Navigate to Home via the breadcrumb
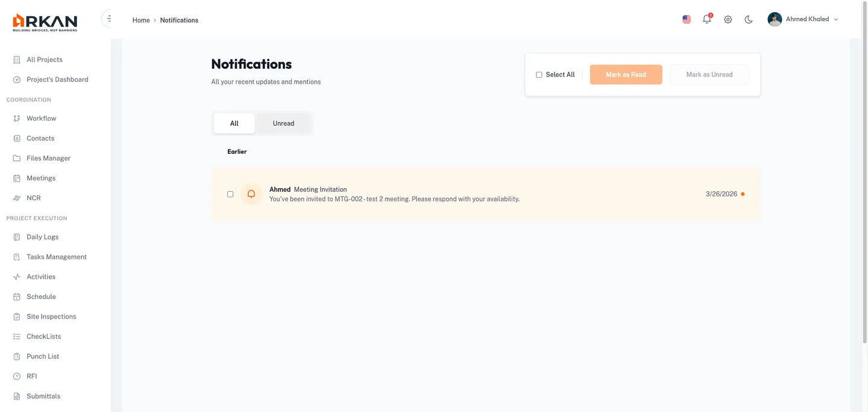This screenshot has width=868, height=412. tap(141, 19)
